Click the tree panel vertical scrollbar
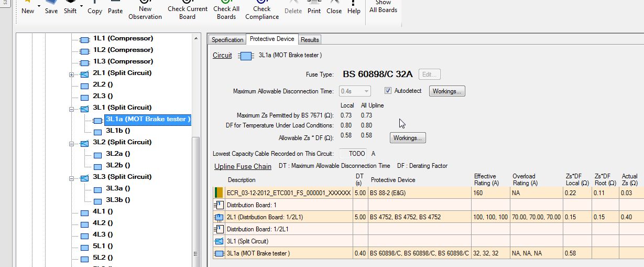Screen dimensions: 644x267 [x=197, y=150]
